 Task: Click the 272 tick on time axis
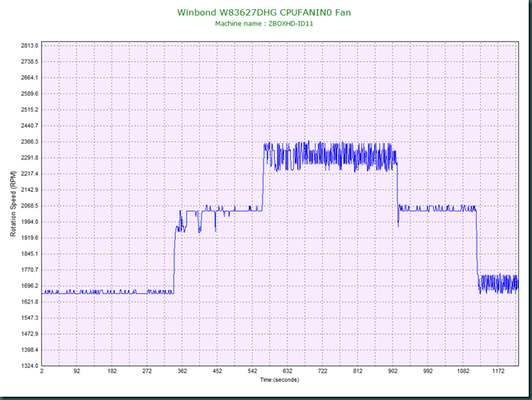pos(147,371)
